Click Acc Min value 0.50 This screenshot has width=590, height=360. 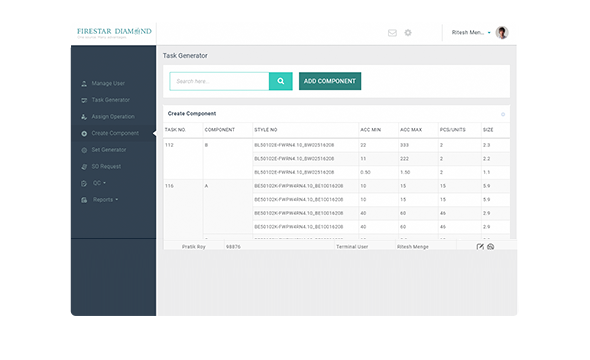click(x=365, y=172)
